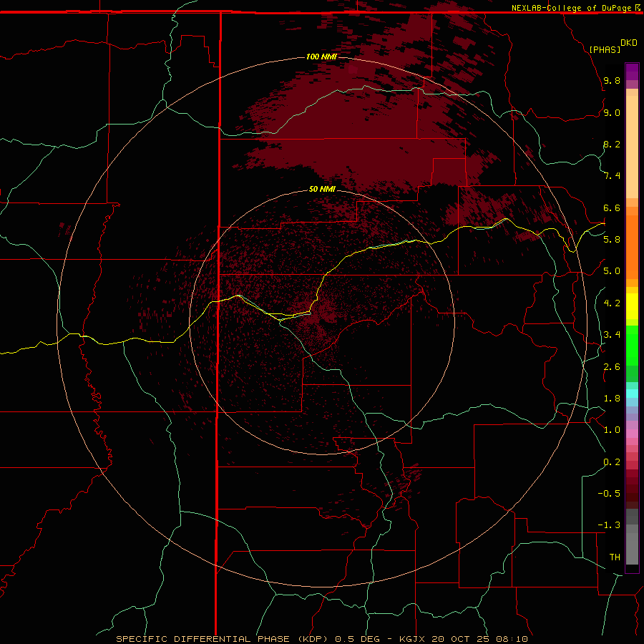Click the DKD label above the color scale

629,43
